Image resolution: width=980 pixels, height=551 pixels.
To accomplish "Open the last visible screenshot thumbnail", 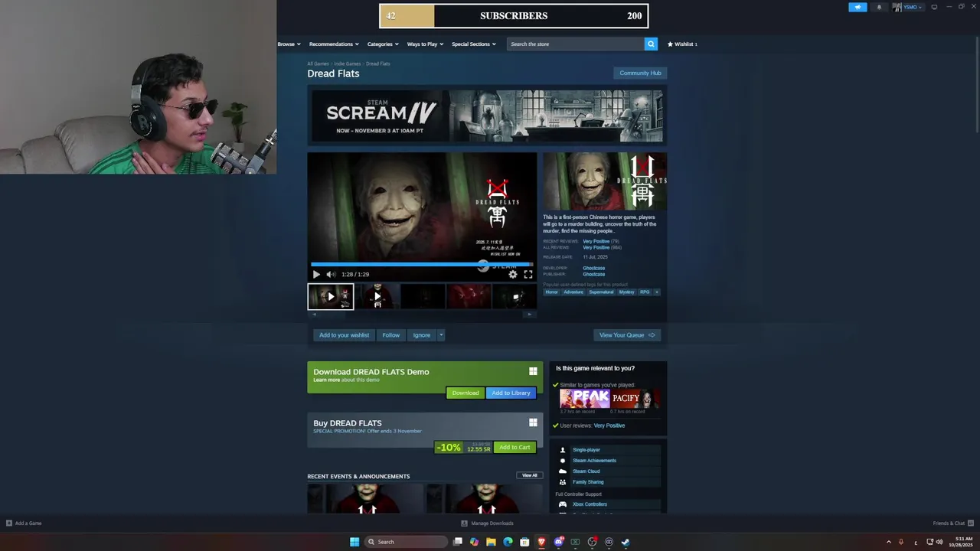I will pyautogui.click(x=514, y=296).
